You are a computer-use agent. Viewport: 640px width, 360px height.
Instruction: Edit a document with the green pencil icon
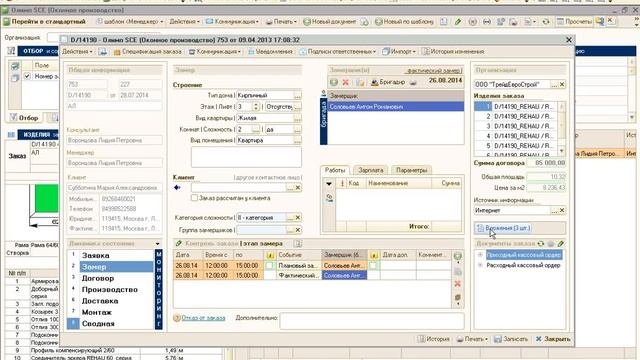[x=561, y=244]
